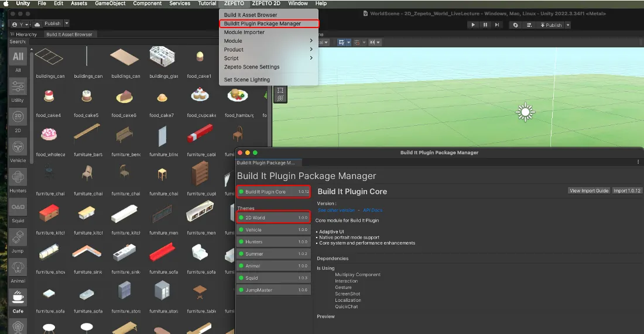
Task: Open the kebab menu in Package Manager window
Action: point(638,162)
